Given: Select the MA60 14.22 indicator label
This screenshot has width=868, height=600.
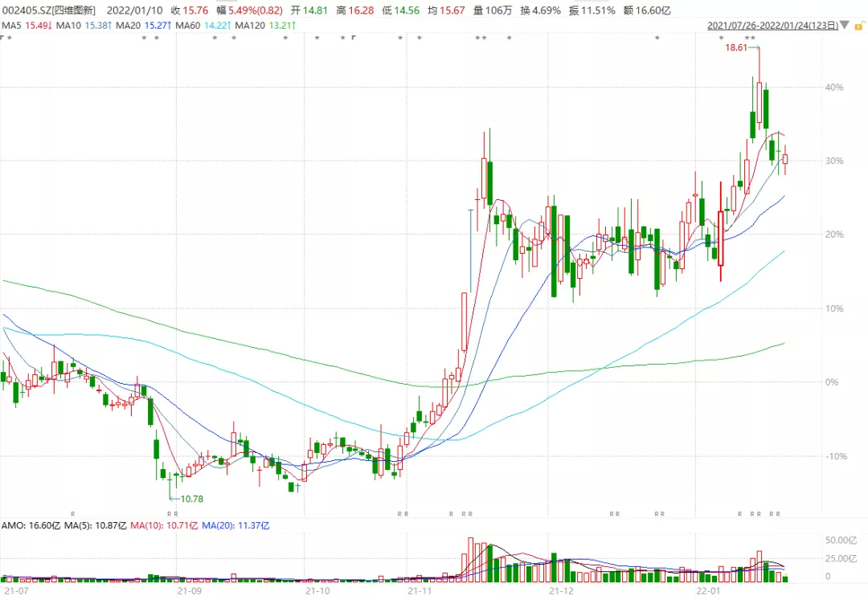Looking at the screenshot, I should coord(203,26).
